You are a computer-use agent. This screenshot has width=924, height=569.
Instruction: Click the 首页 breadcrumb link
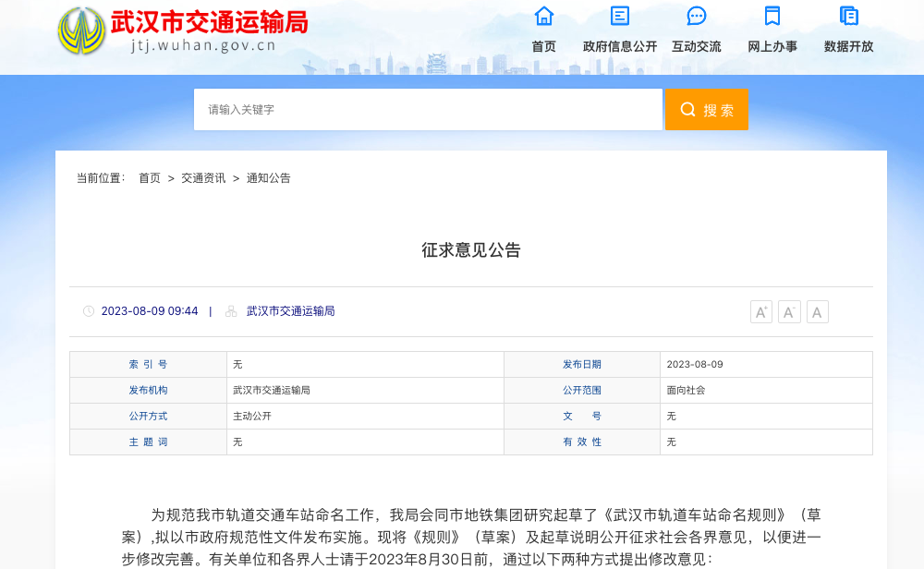[150, 178]
